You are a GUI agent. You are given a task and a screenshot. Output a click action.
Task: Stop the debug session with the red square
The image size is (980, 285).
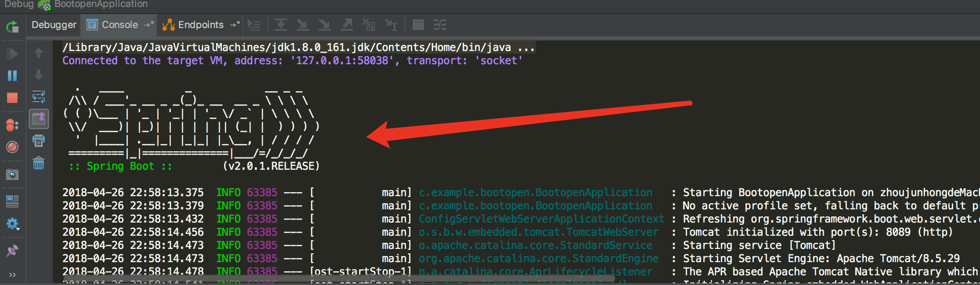pos(12,98)
